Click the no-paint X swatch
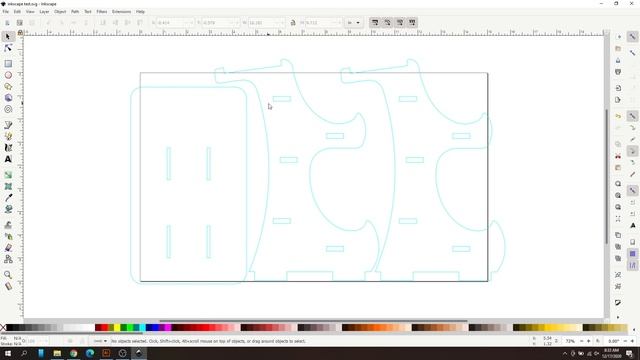Viewport: 640px width, 360px height. coord(3,327)
